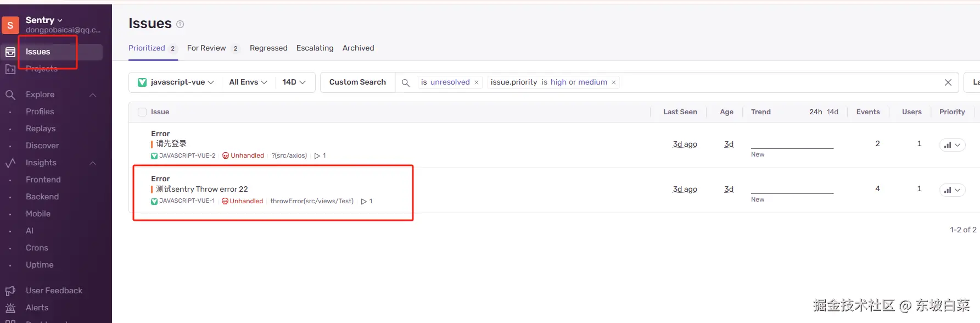Click the Custom Search button

[x=357, y=82]
